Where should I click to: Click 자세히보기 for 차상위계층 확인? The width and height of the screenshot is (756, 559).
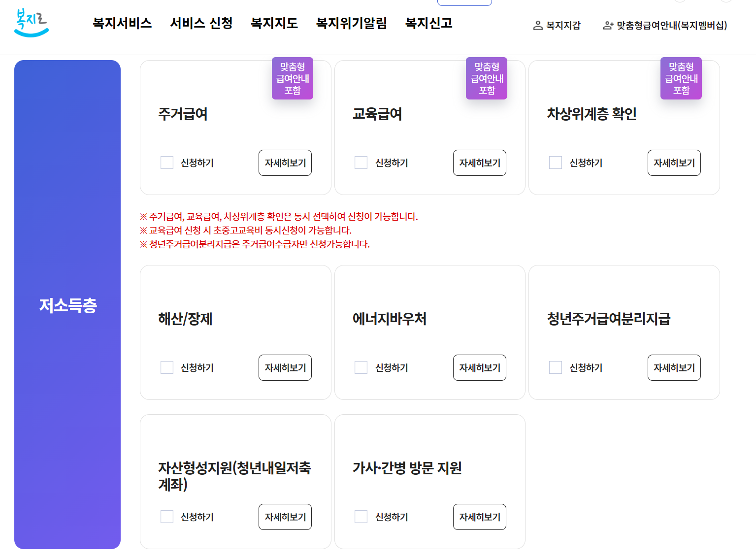pyautogui.click(x=674, y=163)
